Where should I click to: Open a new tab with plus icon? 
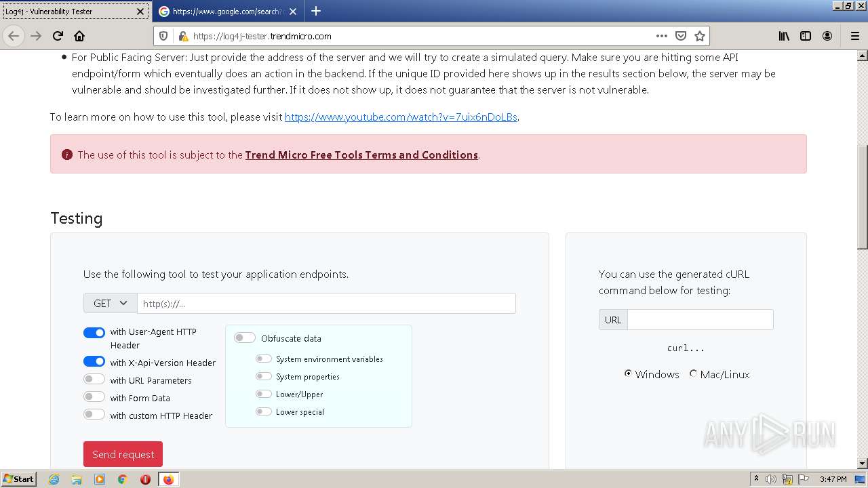click(x=316, y=11)
